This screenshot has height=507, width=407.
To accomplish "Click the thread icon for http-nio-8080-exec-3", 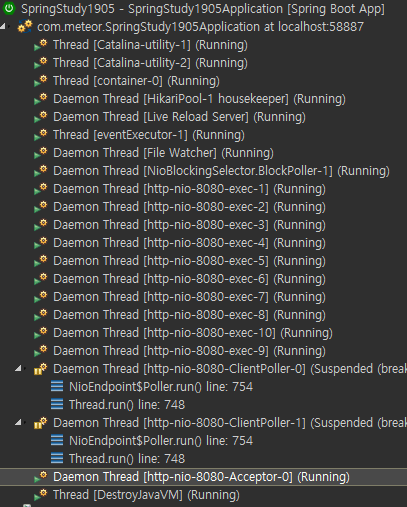I will tap(41, 225).
